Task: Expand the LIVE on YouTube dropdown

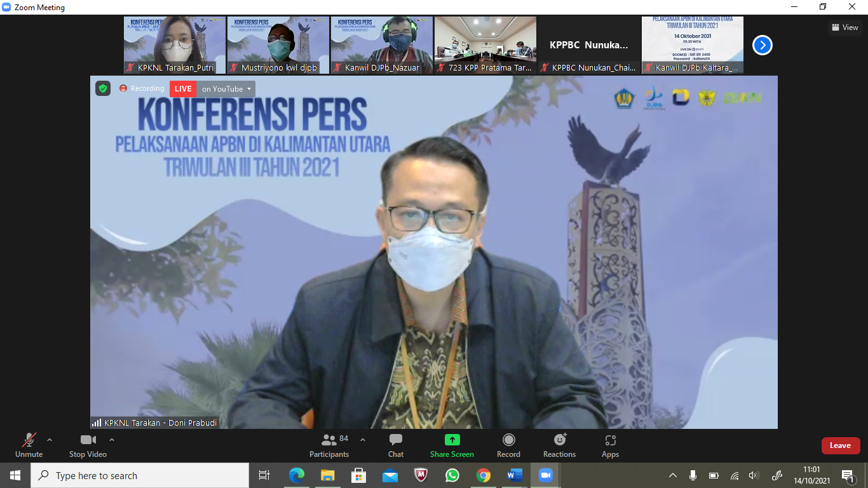Action: [x=248, y=88]
